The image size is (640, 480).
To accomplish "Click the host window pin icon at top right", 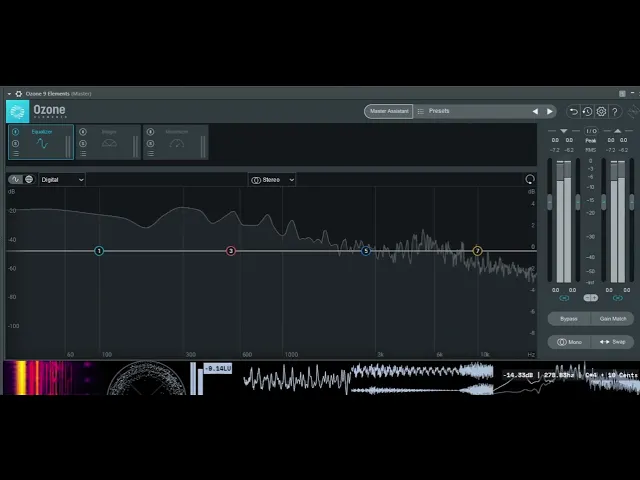I will [x=622, y=93].
